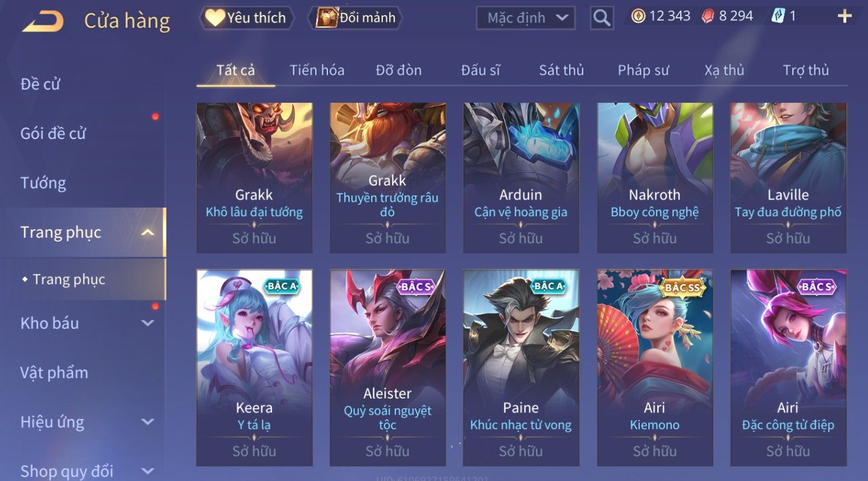This screenshot has height=481, width=868.
Task: Click the gold coin currency icon
Action: tap(638, 16)
